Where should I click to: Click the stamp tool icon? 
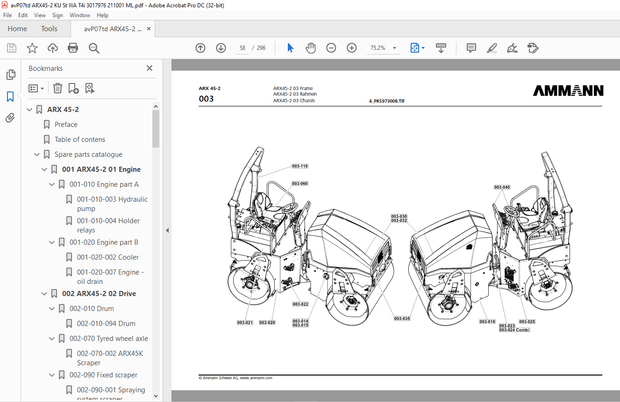click(x=533, y=48)
